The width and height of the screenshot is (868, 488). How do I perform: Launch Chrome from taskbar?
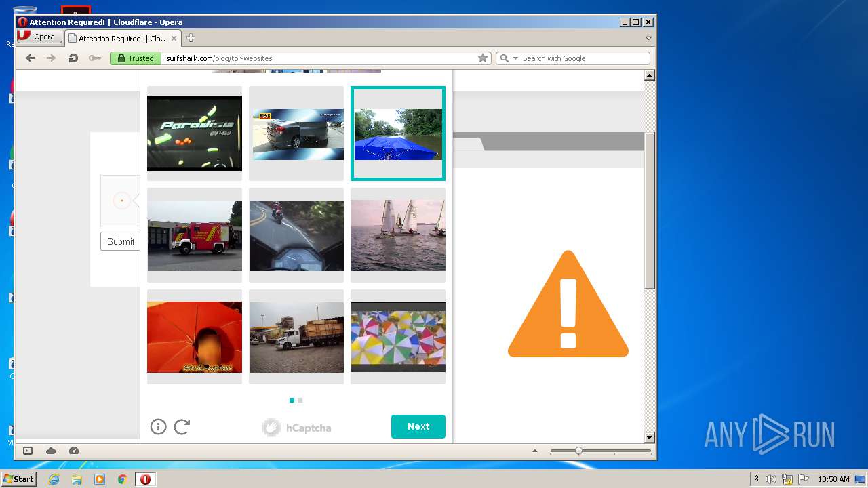point(123,479)
